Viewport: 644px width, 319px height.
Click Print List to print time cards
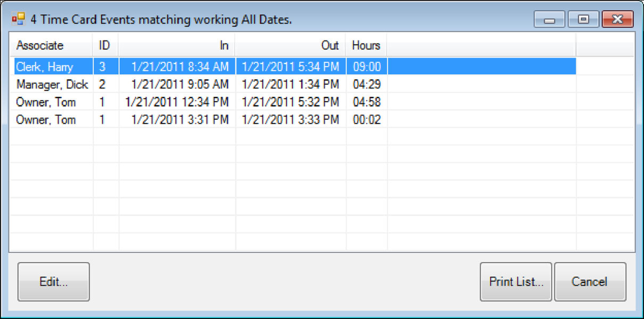click(x=515, y=282)
